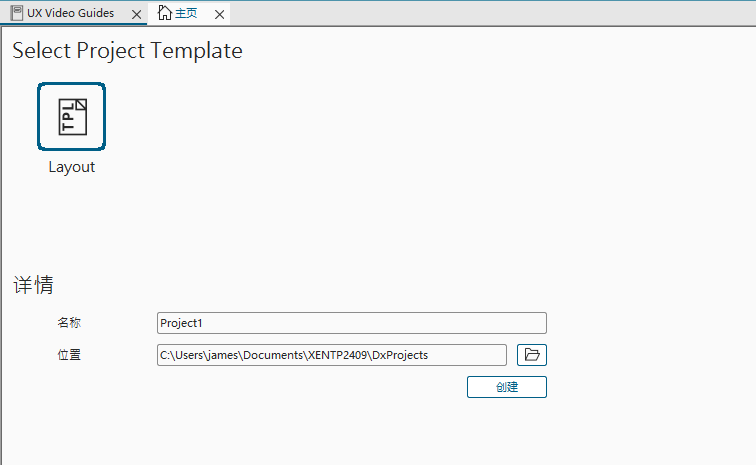Image resolution: width=756 pixels, height=465 pixels.
Task: Click the 位置 location path field
Action: pyautogui.click(x=332, y=355)
